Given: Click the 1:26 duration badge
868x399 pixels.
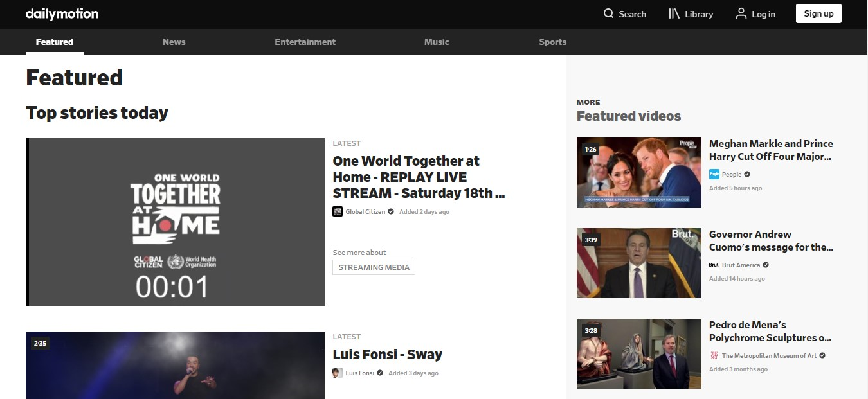Looking at the screenshot, I should (x=590, y=150).
